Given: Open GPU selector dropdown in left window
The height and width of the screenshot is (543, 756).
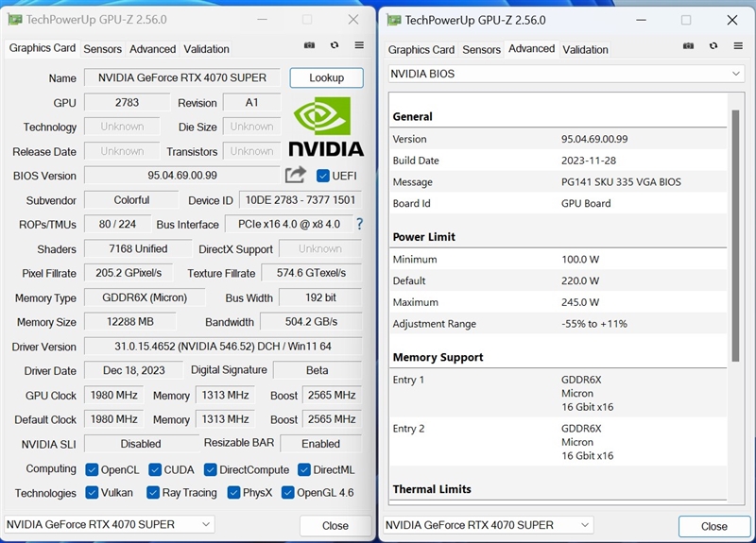Looking at the screenshot, I should (110, 524).
